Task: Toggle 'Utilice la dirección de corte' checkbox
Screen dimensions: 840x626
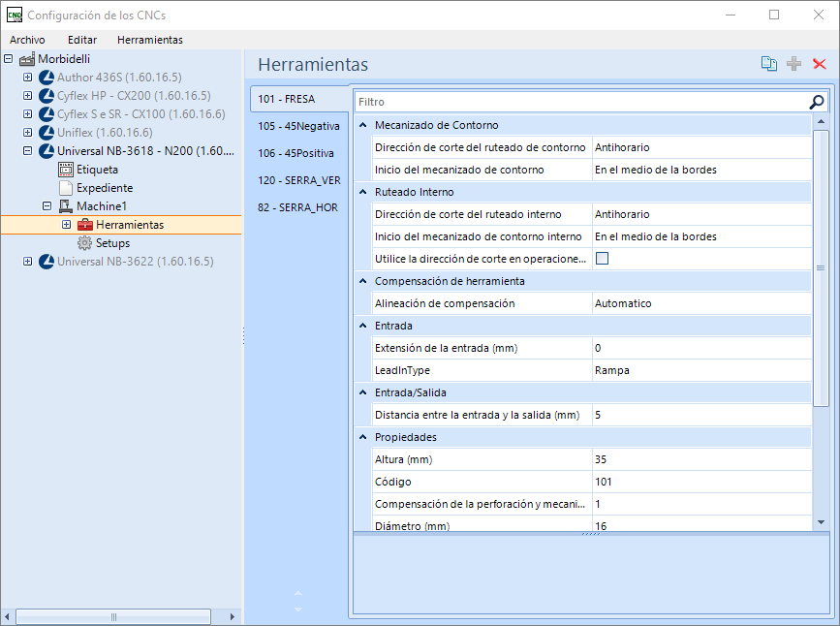Action: tap(602, 259)
